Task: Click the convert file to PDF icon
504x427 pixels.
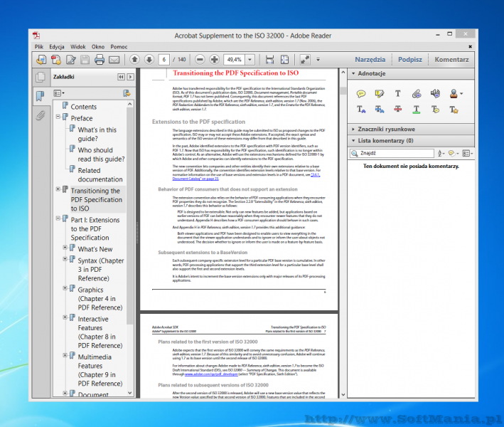Action: [56, 60]
